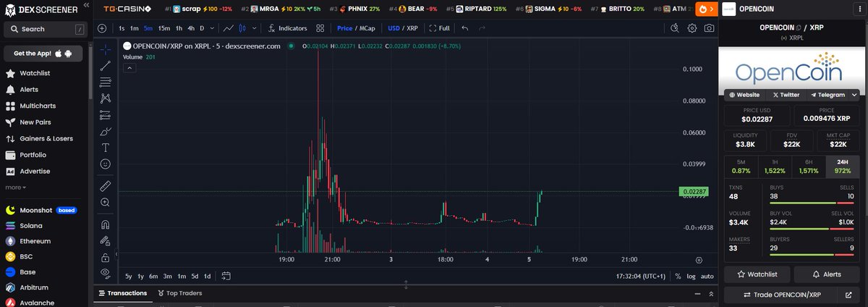
Task: Open go-to-date calendar icon
Action: [226, 276]
